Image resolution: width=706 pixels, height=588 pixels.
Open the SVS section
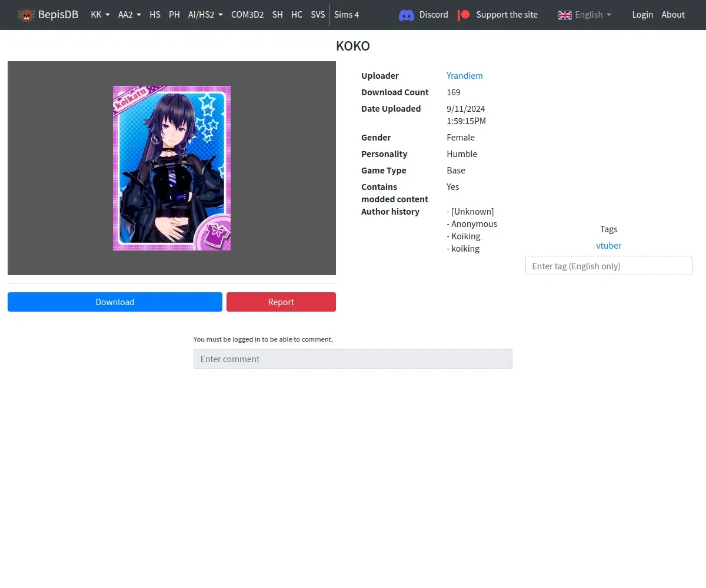[318, 15]
